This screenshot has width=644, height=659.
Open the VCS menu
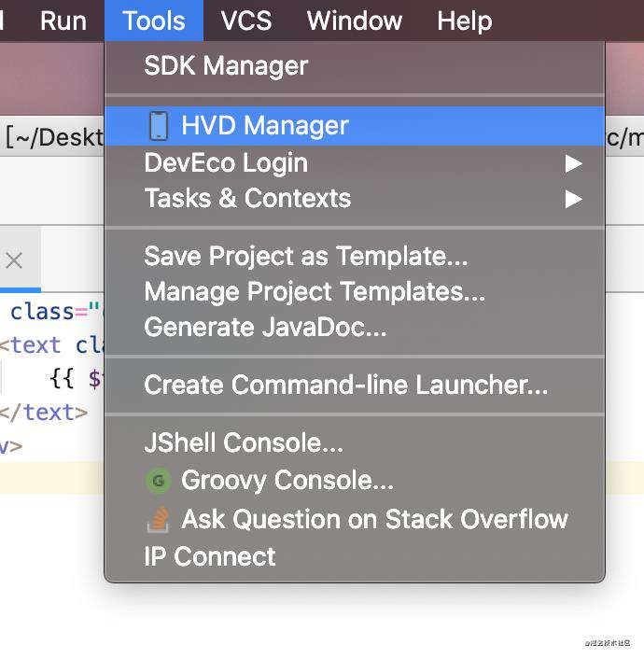click(246, 21)
